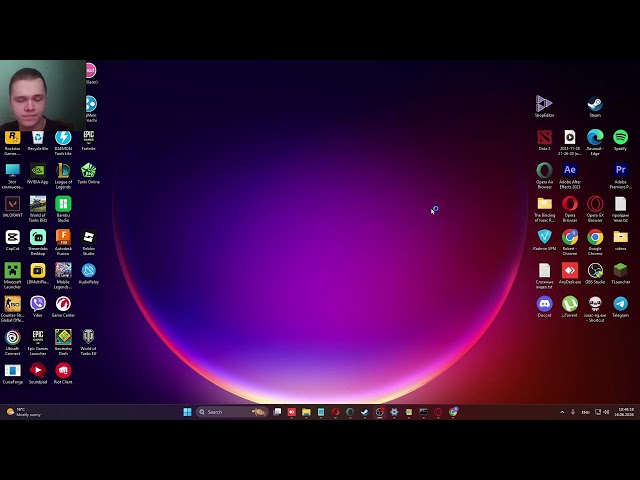The image size is (640, 480).
Task: Open the Soundpad desktop icon
Action: (x=38, y=374)
